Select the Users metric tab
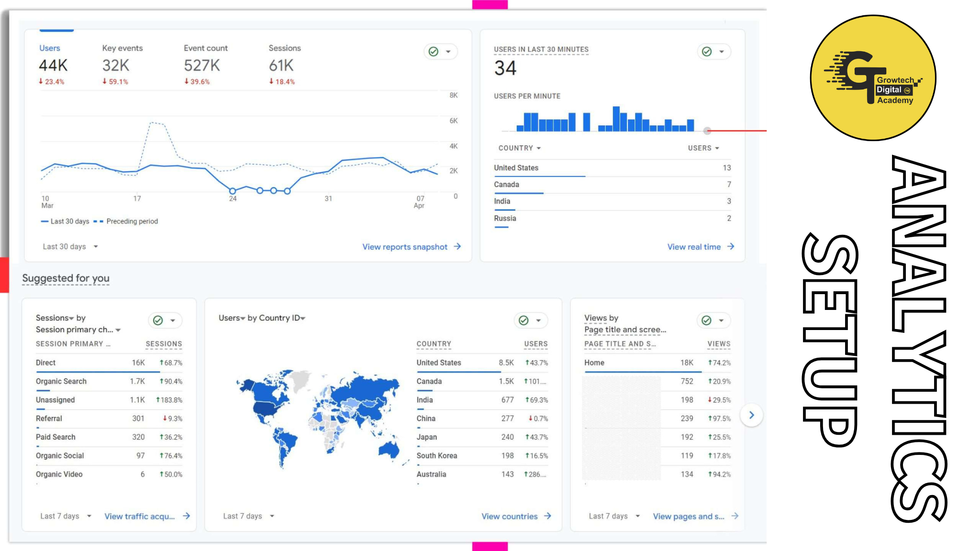This screenshot has height=551, width=980. (x=50, y=48)
